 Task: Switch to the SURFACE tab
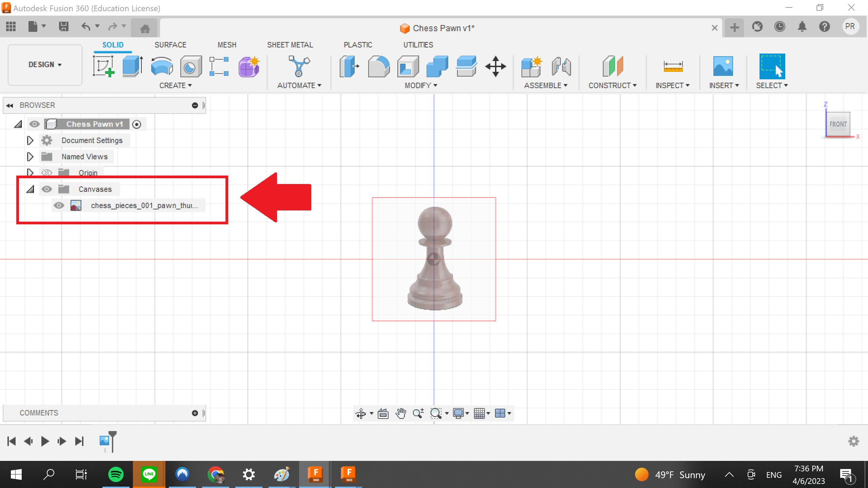(171, 44)
